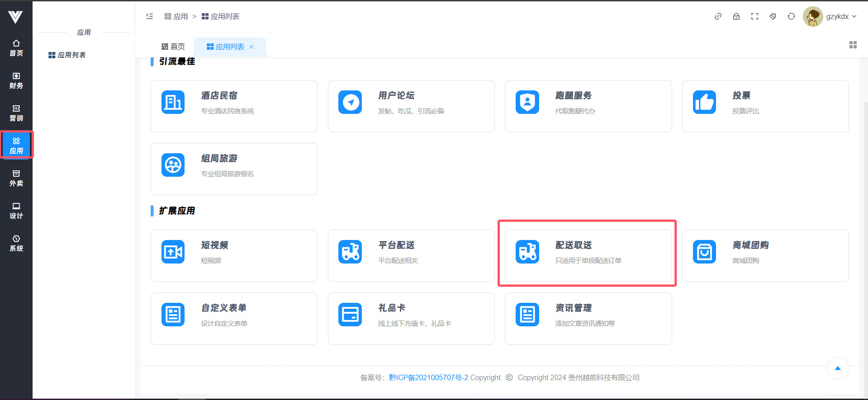
Task: Select 应用列表 in the submenu
Action: (67, 55)
